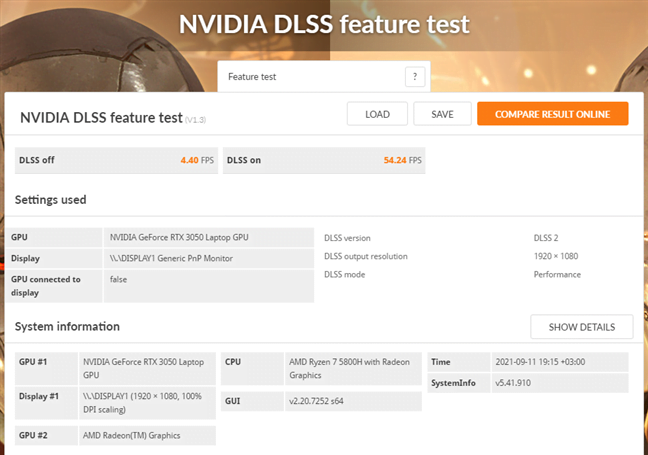The image size is (648, 455).
Task: Click the GPU label in settings
Action: point(19,237)
